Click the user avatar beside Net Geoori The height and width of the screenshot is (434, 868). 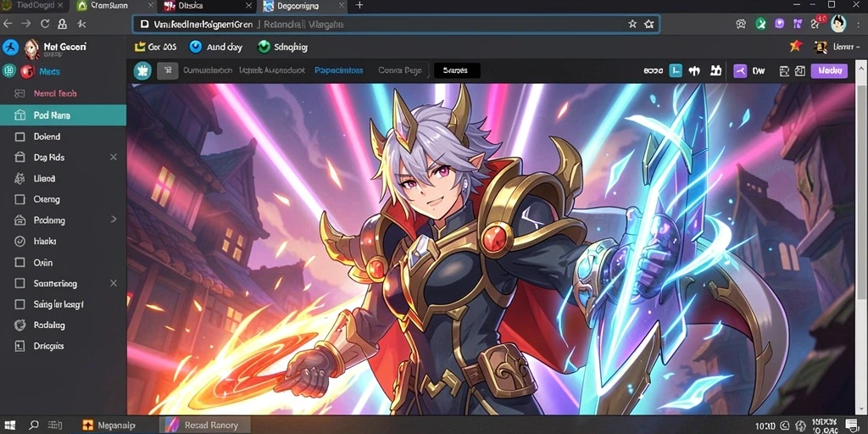[x=31, y=48]
